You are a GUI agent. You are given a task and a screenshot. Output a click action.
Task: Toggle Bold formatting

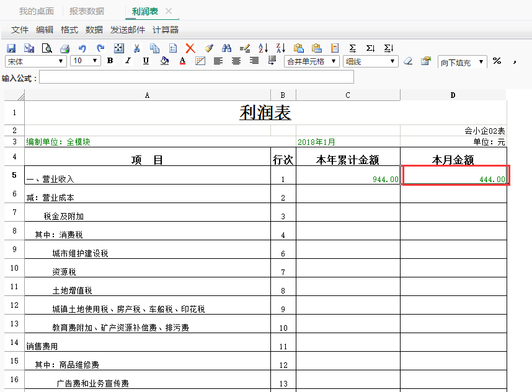110,61
